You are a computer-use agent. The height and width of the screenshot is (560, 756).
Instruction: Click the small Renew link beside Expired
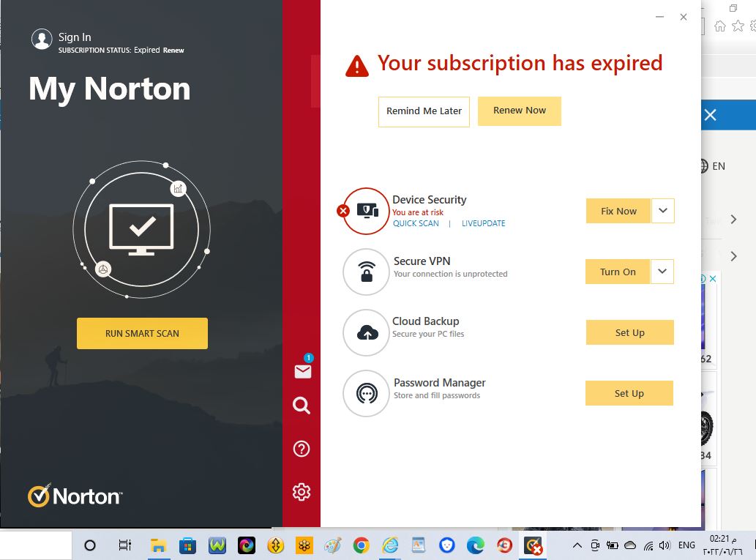tap(173, 51)
